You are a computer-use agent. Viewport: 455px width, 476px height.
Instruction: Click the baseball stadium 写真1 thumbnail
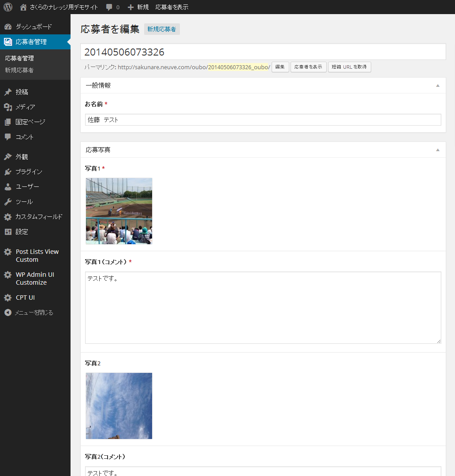119,211
